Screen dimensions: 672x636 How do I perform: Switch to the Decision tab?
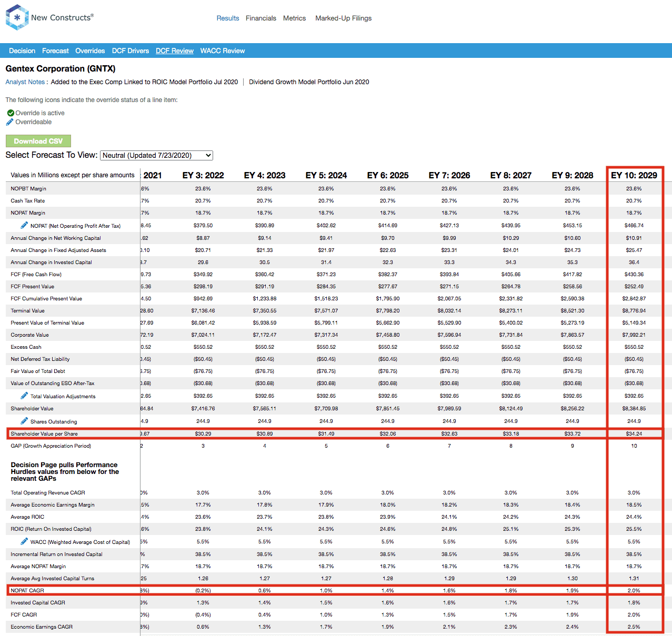coord(22,51)
